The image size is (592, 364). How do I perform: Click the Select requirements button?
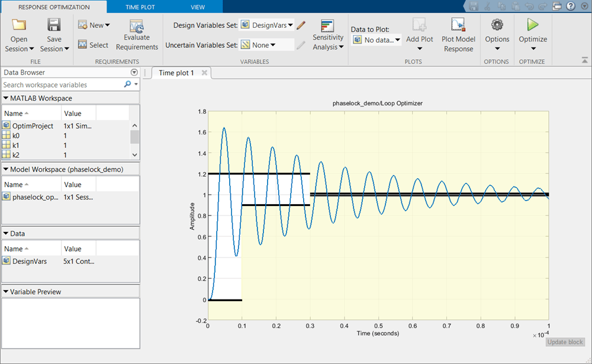coord(94,45)
